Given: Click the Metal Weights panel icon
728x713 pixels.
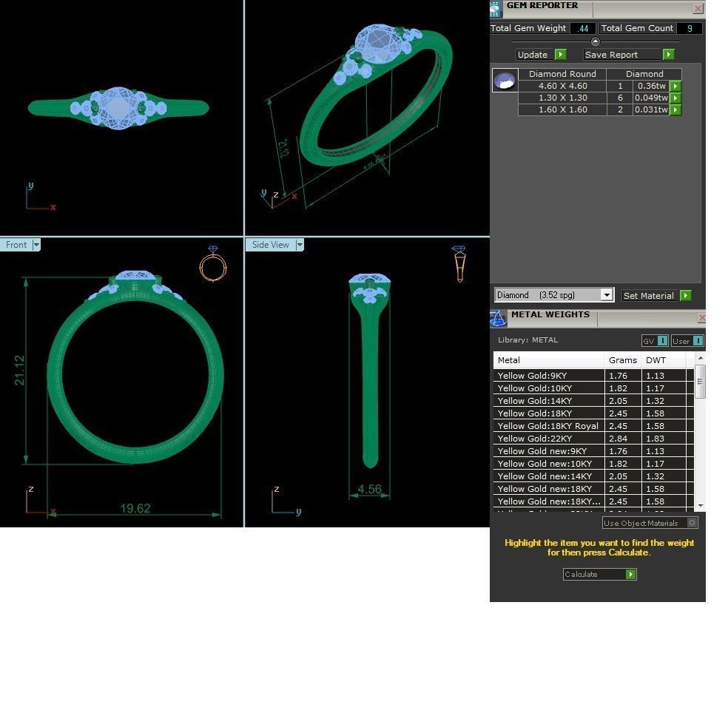Looking at the screenshot, I should [x=498, y=319].
